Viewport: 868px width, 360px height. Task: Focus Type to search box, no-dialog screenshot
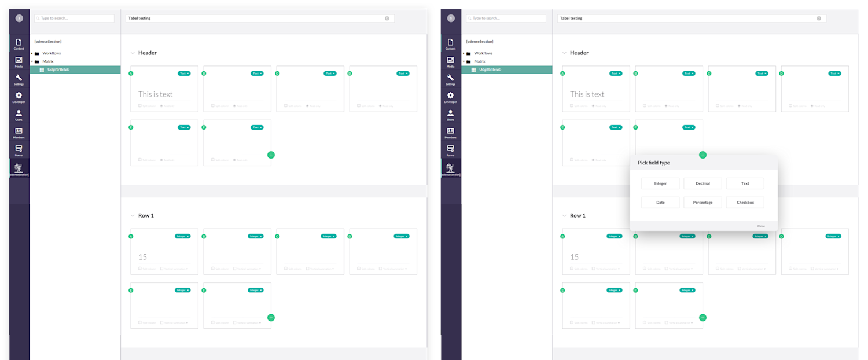point(74,19)
